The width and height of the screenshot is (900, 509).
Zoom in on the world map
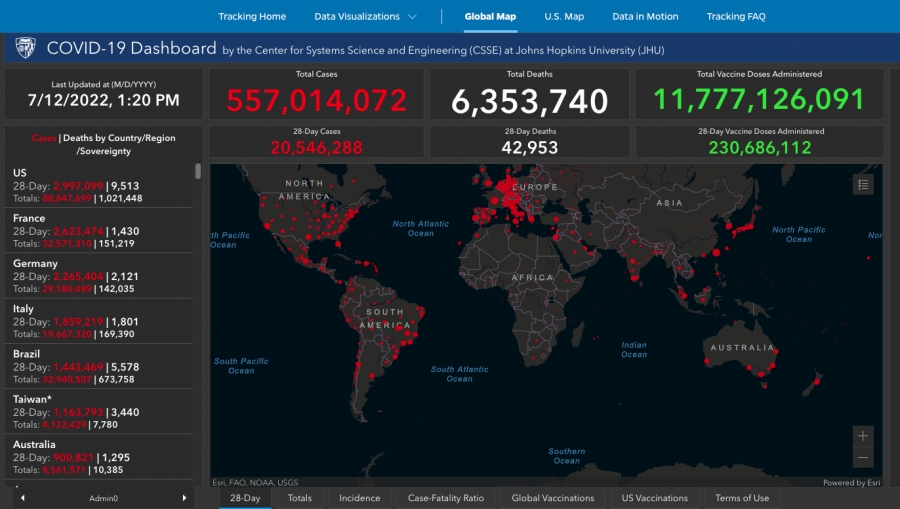coord(863,435)
